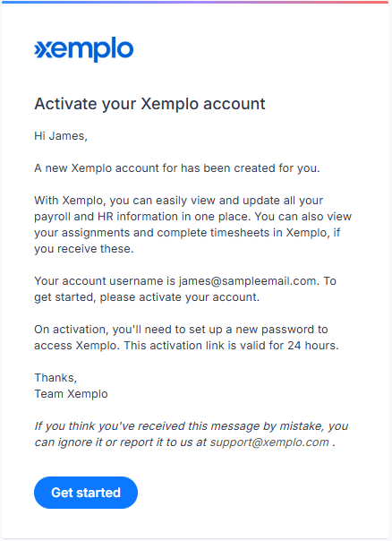Screen dimensions: 392x541
Task: Click the italic 'received this message by mistake' line
Action: click(x=192, y=426)
